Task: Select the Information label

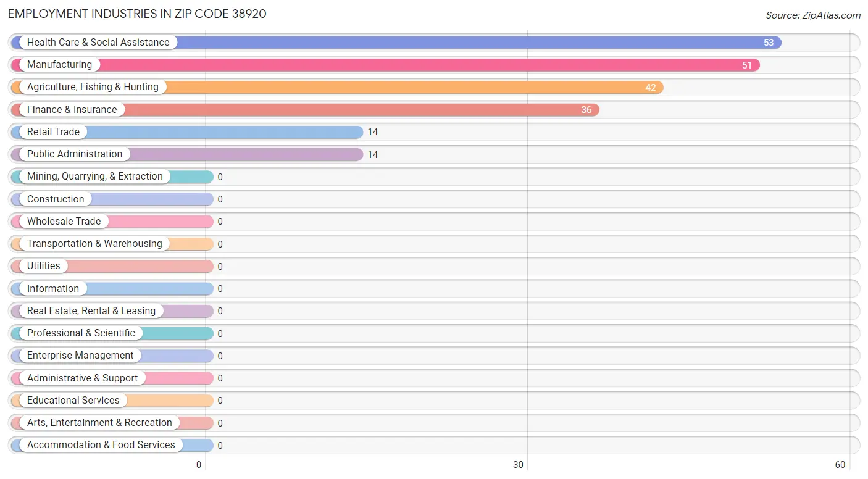Action: click(53, 289)
